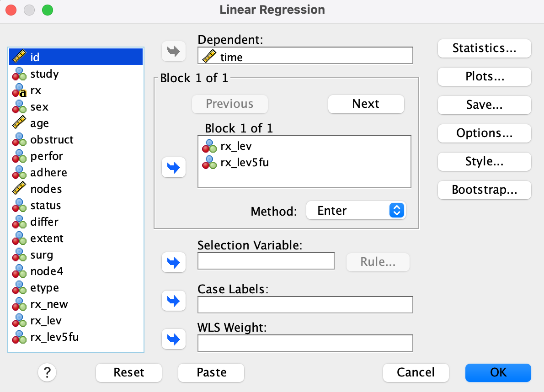Click the Bootstrap button
Viewport: 544px width, 392px height.
pyautogui.click(x=484, y=190)
